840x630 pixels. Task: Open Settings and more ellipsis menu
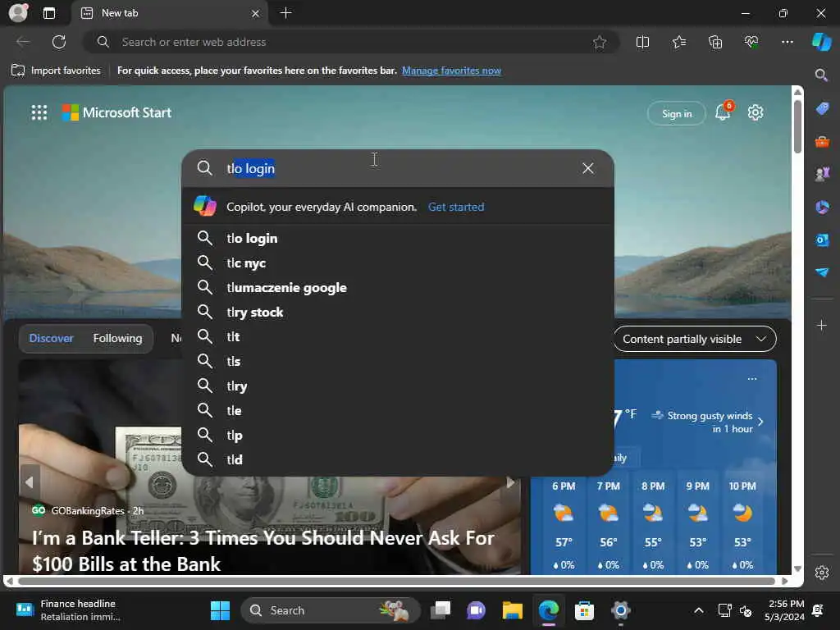click(x=787, y=42)
